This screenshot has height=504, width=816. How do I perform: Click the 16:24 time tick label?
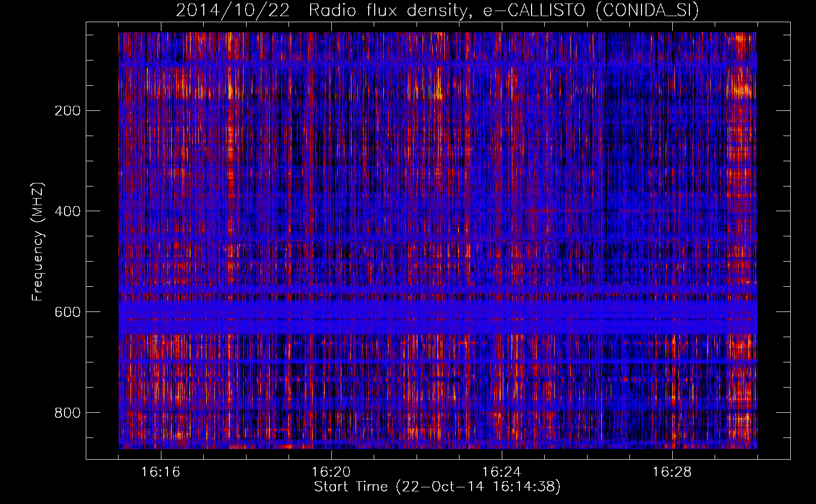click(x=502, y=472)
